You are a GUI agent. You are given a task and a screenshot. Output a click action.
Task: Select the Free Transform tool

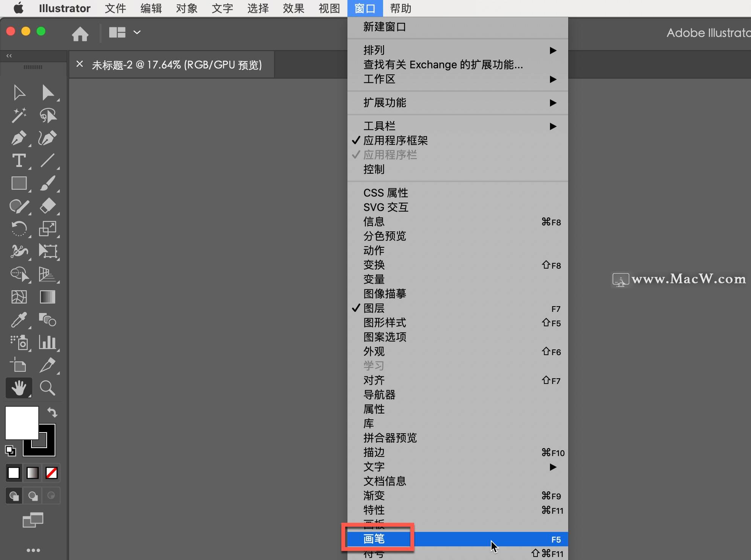[x=48, y=252]
